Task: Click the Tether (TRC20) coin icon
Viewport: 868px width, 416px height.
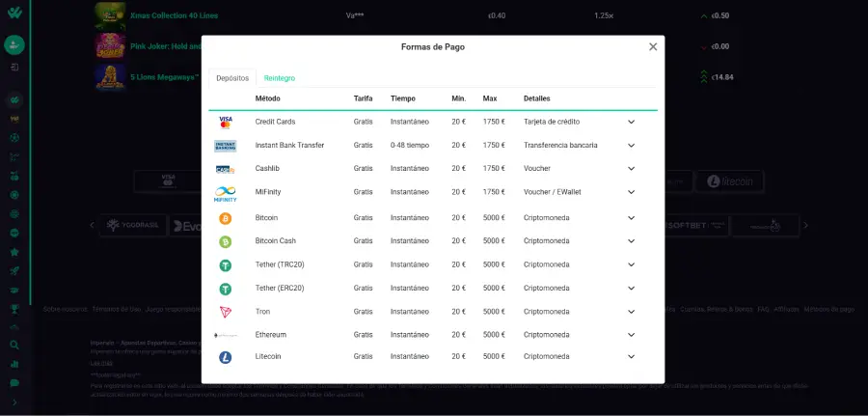Action: tap(226, 265)
